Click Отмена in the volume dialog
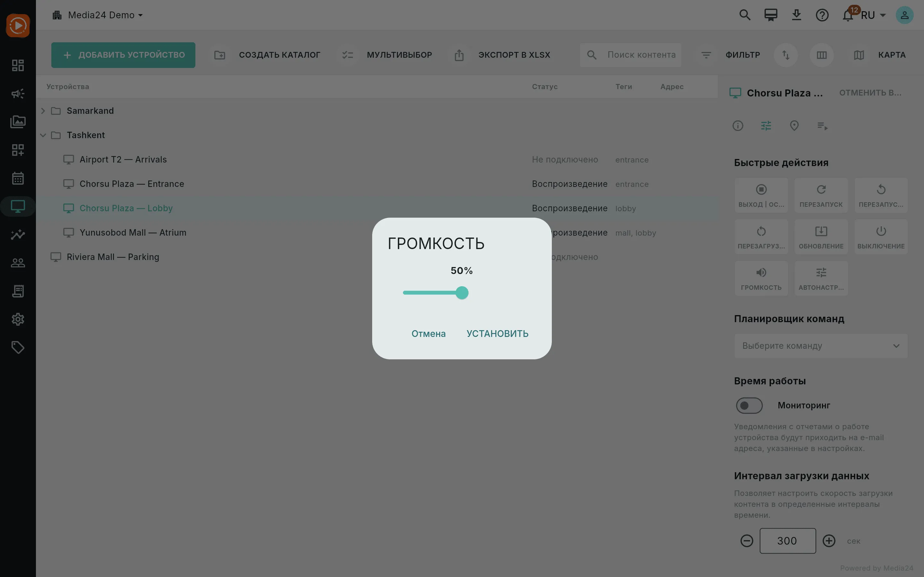Screen dimensions: 924x577 click(428, 333)
